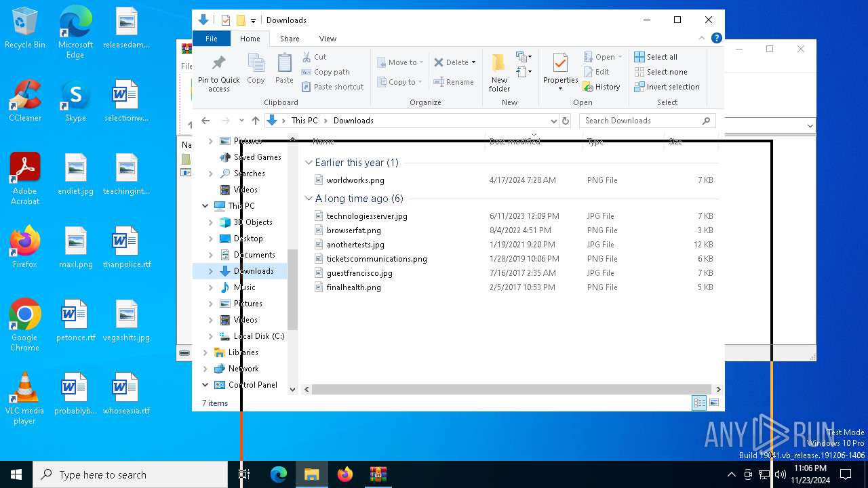Click Select all
Viewport: 868px width, 488px height.
(656, 57)
